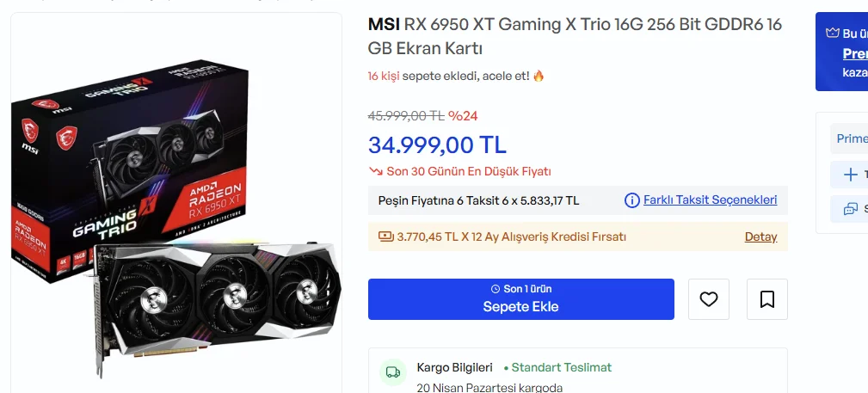Click the clock icon on cart button

(x=495, y=289)
